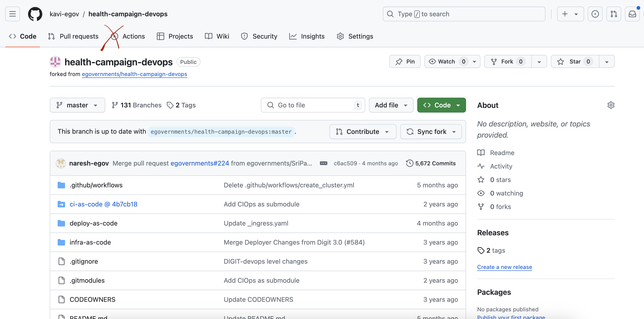Viewport: 644px width, 319px height.
Task: Pin the repository to profile
Action: pos(405,62)
